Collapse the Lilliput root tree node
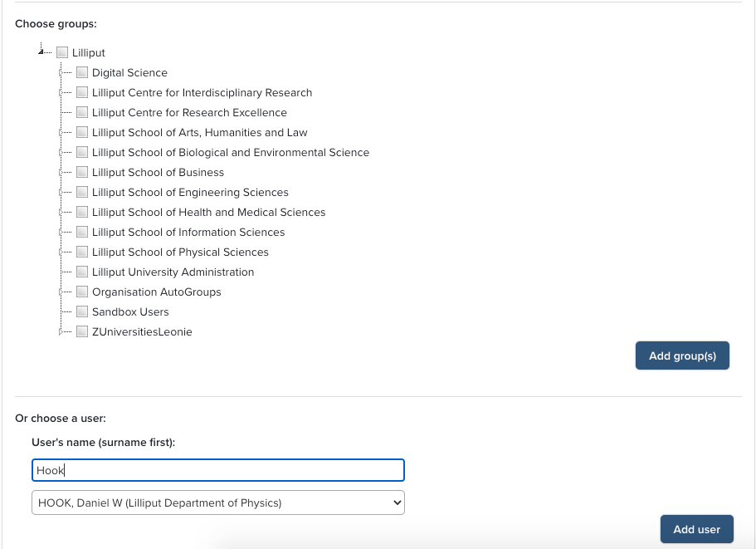 coord(41,52)
